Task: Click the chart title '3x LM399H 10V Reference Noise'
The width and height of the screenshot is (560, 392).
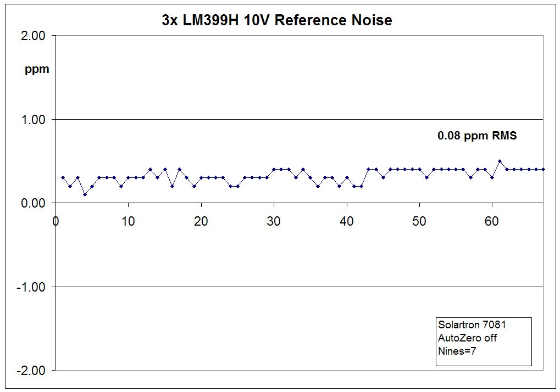Action: (276, 21)
